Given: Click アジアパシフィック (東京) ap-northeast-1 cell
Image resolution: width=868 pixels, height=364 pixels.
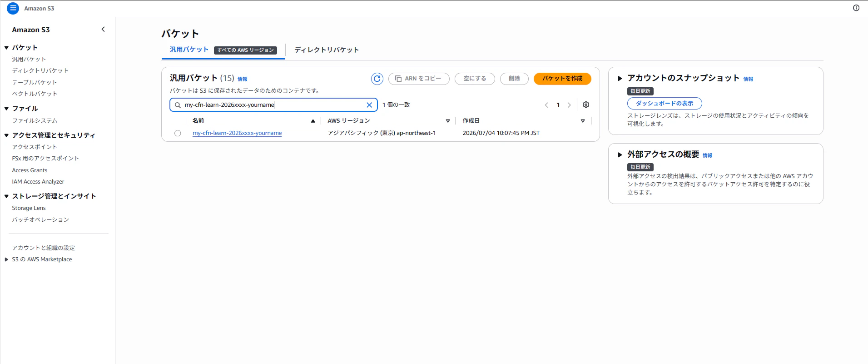Looking at the screenshot, I should click(x=382, y=133).
